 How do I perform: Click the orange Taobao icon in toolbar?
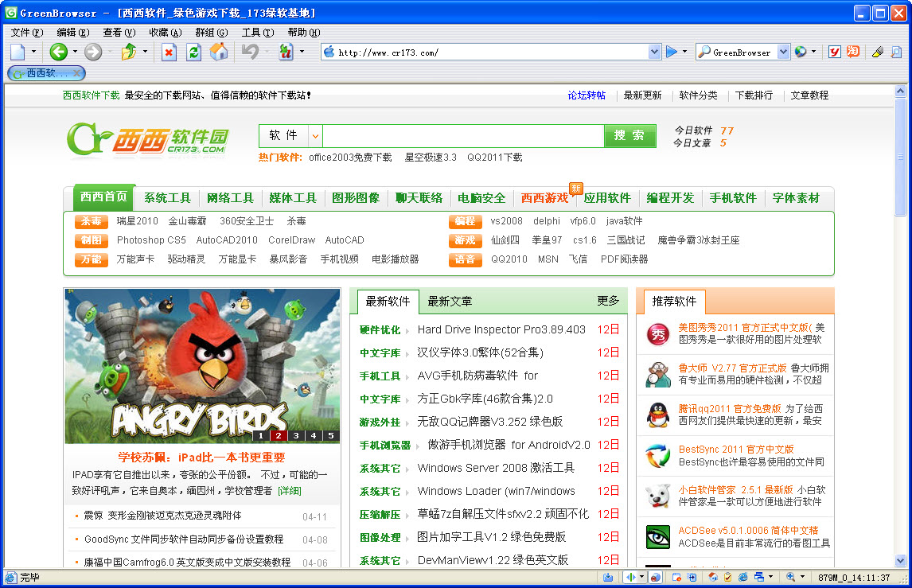(852, 52)
